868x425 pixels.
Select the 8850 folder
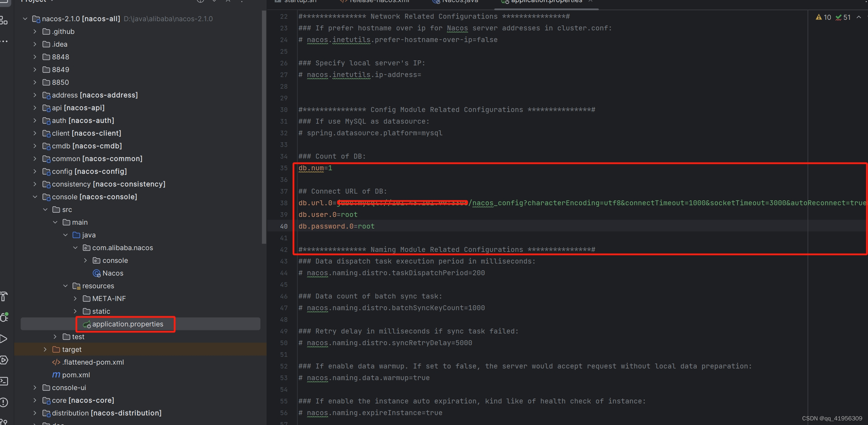(x=56, y=82)
